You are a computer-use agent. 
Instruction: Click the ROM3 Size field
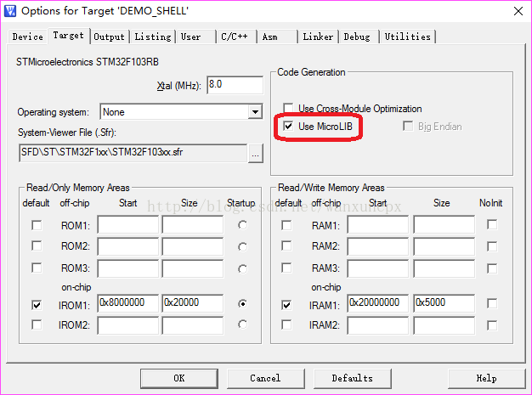point(193,268)
